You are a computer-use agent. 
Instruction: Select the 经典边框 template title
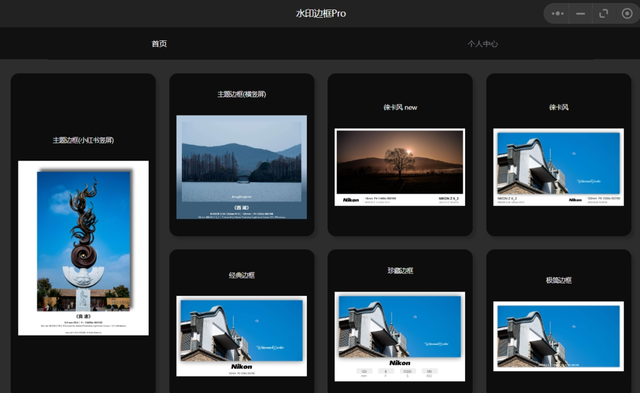(x=242, y=275)
